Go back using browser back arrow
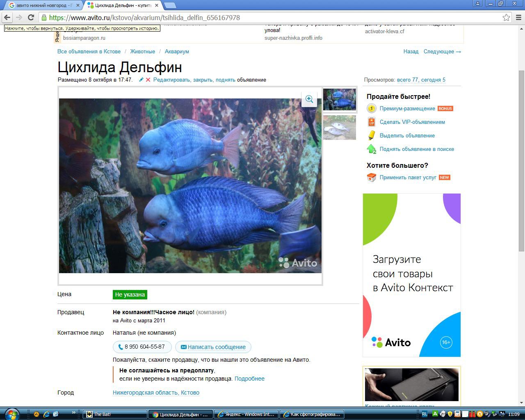The image size is (525, 420). pyautogui.click(x=7, y=17)
